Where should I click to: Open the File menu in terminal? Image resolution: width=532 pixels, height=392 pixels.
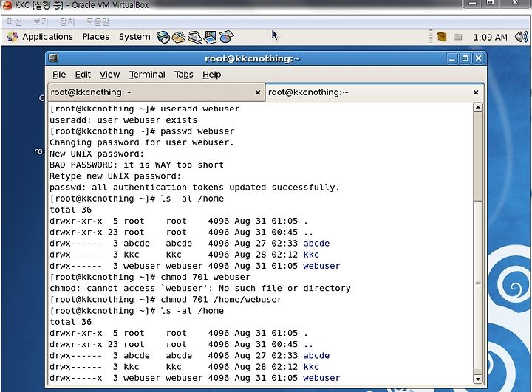[x=59, y=75]
